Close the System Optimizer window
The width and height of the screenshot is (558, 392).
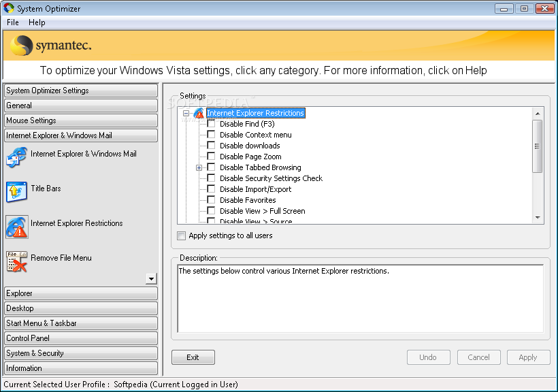(x=545, y=9)
